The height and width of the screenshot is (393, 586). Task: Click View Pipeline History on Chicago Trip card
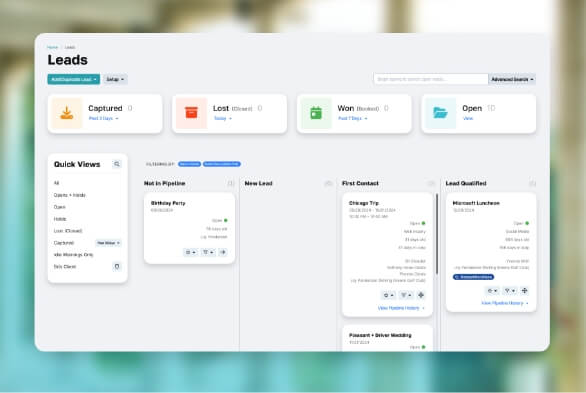point(401,308)
